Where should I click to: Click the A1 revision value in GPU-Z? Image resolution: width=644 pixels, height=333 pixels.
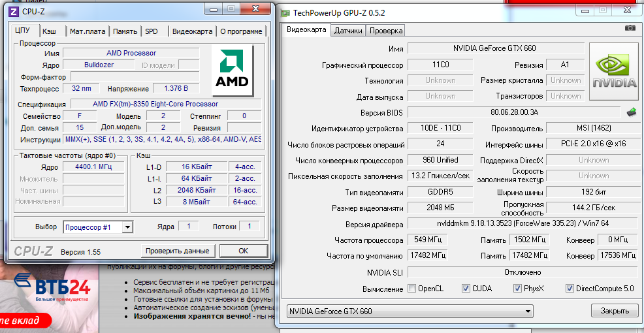(x=565, y=65)
